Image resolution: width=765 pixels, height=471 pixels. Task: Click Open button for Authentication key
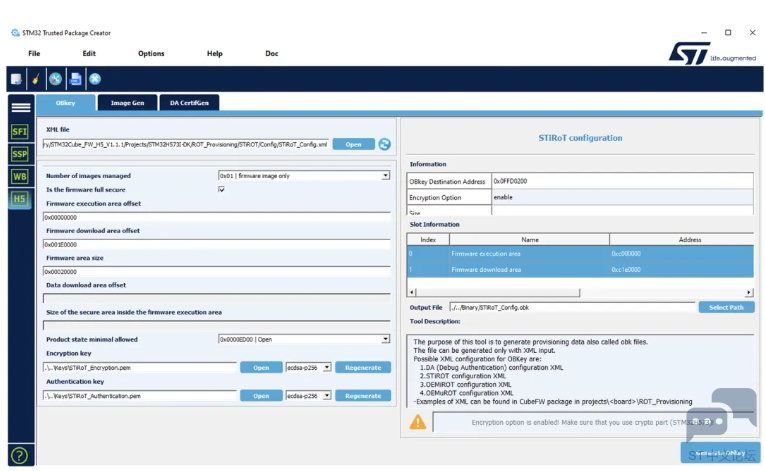(261, 396)
